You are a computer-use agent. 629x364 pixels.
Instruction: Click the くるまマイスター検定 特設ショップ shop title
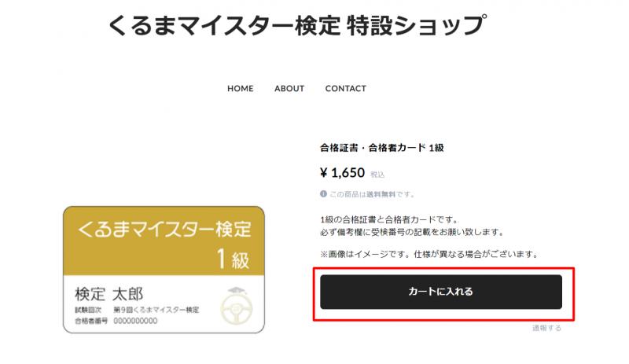point(298,25)
